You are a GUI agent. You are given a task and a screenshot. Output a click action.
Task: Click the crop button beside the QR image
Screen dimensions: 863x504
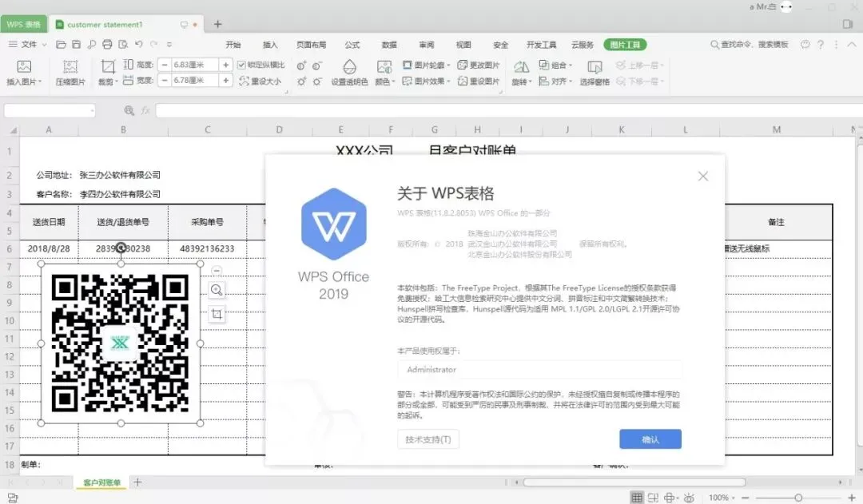217,314
